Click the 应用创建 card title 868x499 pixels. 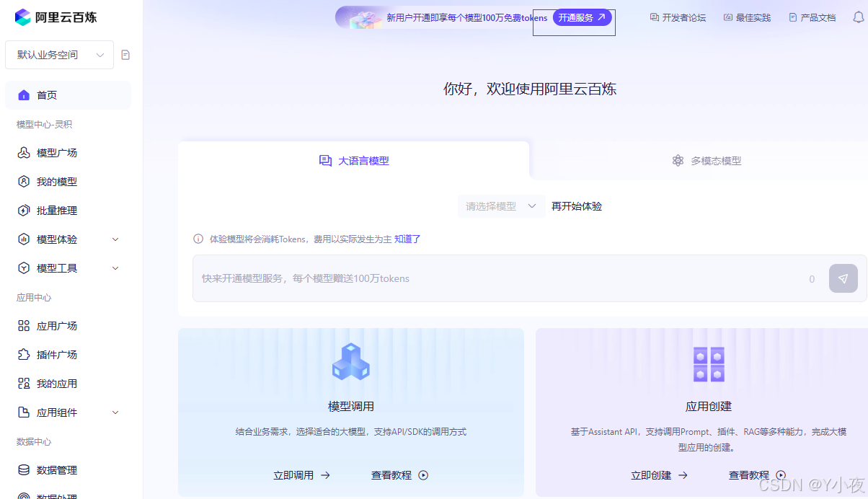(709, 407)
